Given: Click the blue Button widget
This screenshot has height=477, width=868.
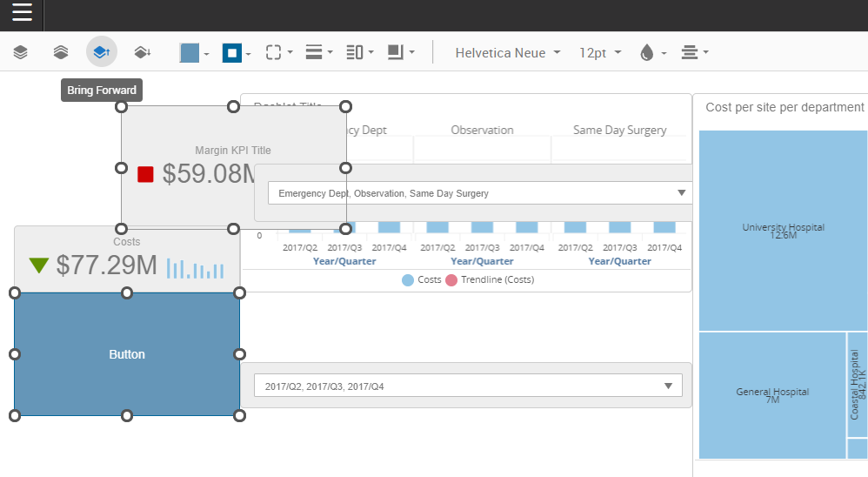Looking at the screenshot, I should 127,354.
